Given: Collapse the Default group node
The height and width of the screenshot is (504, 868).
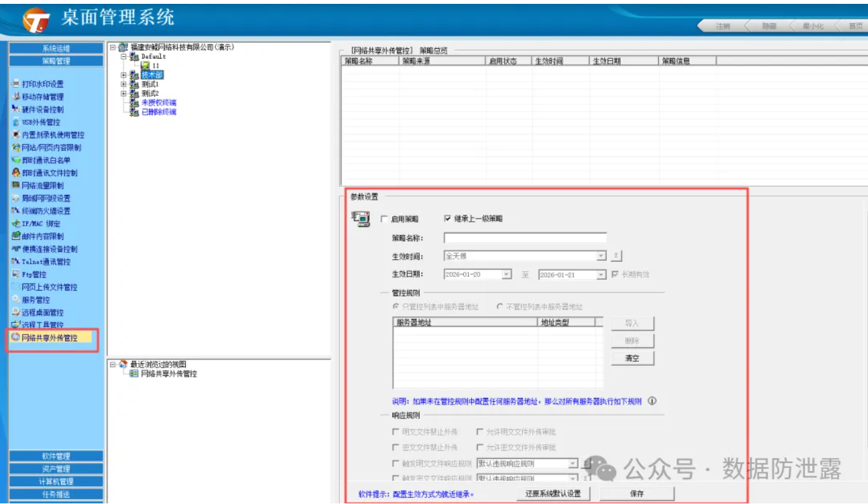Looking at the screenshot, I should pyautogui.click(x=123, y=57).
